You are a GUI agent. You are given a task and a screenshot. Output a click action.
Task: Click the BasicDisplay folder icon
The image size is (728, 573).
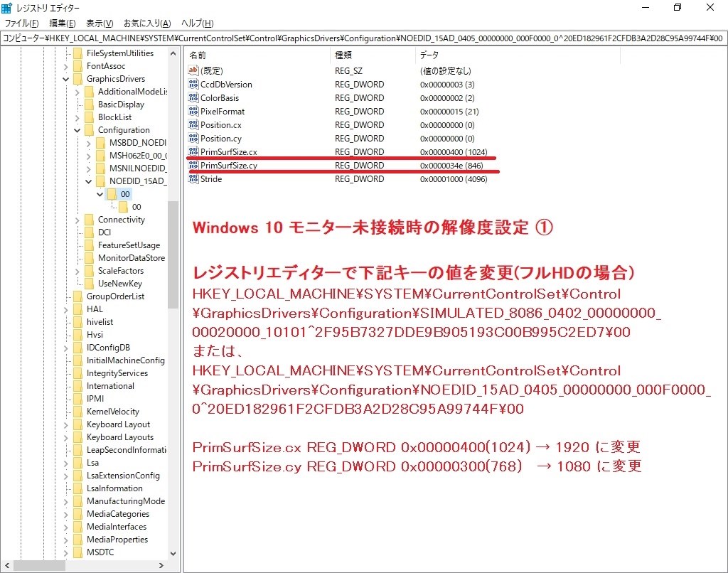tap(89, 105)
